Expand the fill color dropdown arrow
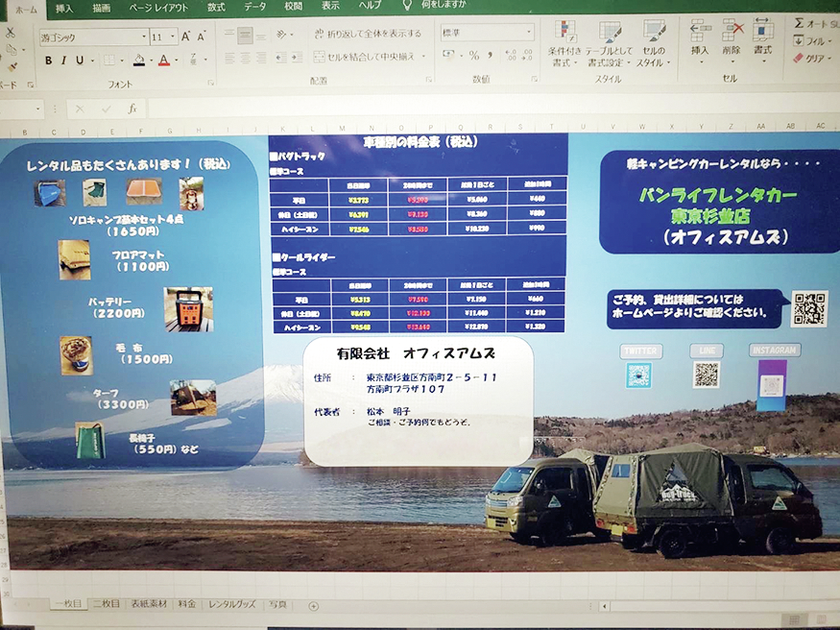The height and width of the screenshot is (630, 840). pos(151,61)
